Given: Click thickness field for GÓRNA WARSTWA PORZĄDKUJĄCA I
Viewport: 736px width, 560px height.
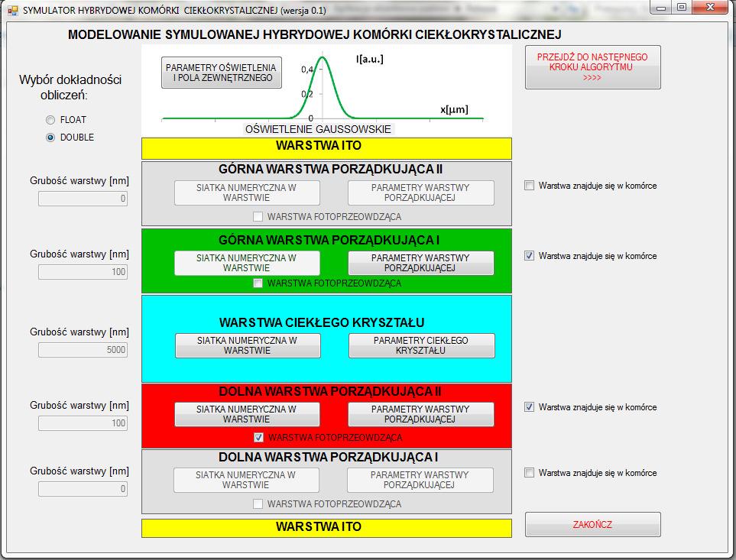Looking at the screenshot, I should 83,272.
